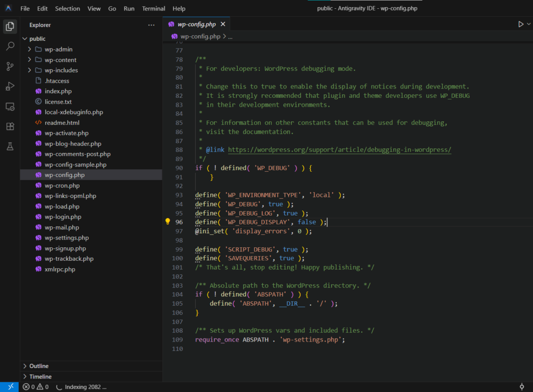Place cursor on SCRIPT_DEBUG define line

(252, 249)
